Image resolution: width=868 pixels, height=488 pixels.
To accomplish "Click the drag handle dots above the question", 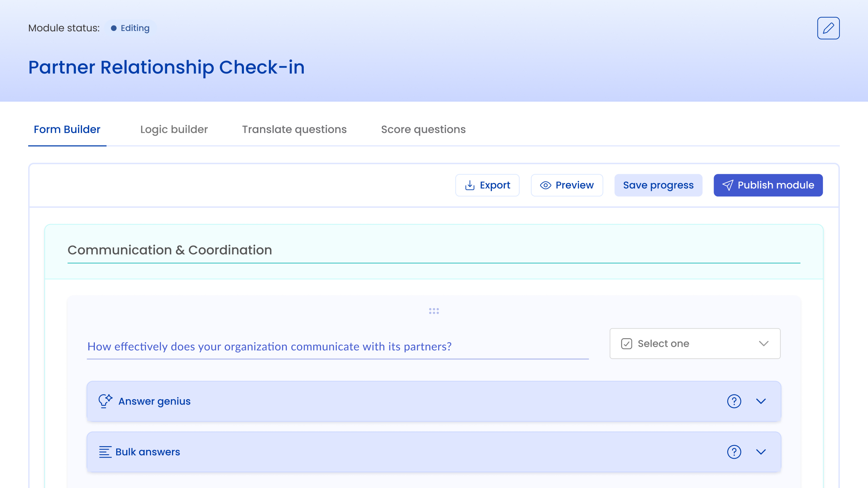I will (x=434, y=311).
